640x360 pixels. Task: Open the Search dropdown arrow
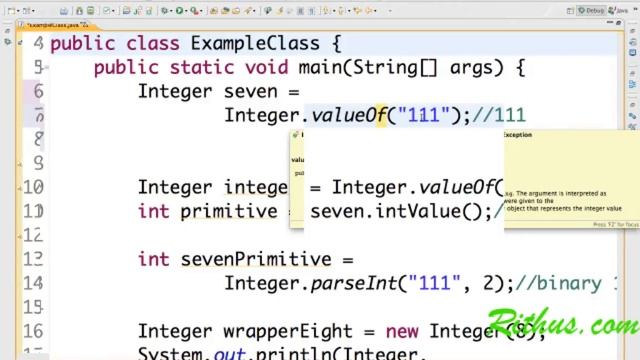coord(254,11)
